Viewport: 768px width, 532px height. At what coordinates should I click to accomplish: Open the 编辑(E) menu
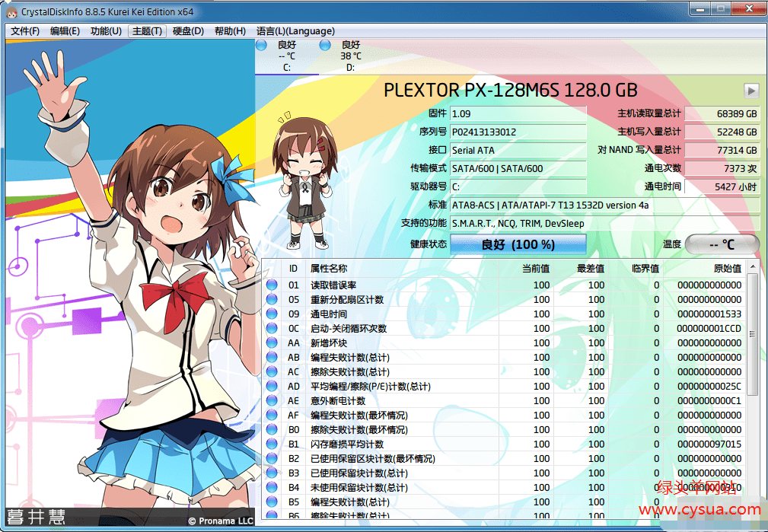[65, 31]
